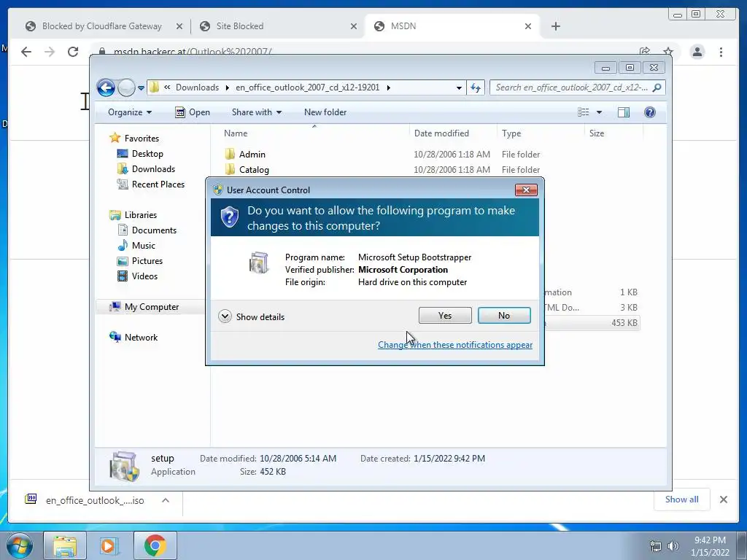Open the Windows Start menu
Viewport: 747px width, 560px height.
(x=20, y=545)
